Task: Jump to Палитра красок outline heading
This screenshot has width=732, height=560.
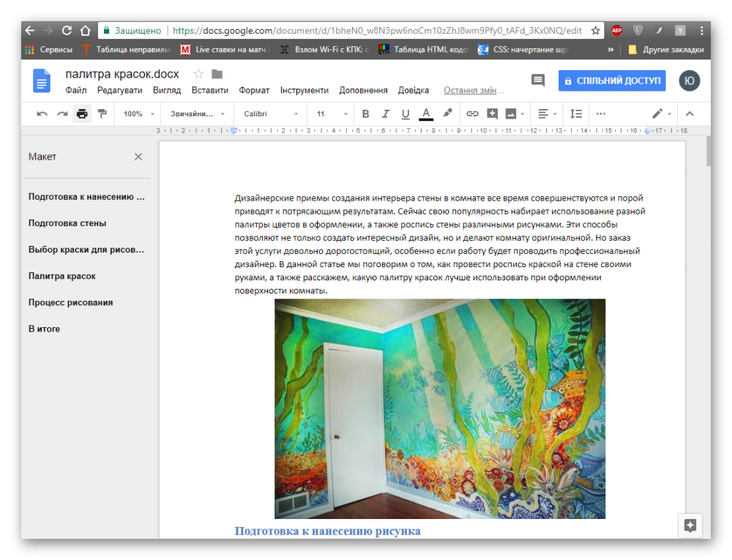Action: (x=62, y=276)
